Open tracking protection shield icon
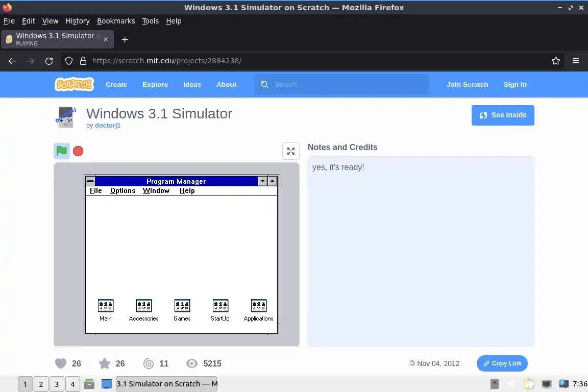 68,61
